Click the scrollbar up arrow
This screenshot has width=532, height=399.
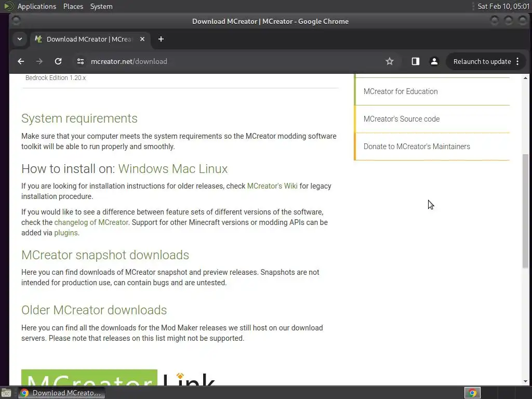(x=525, y=78)
